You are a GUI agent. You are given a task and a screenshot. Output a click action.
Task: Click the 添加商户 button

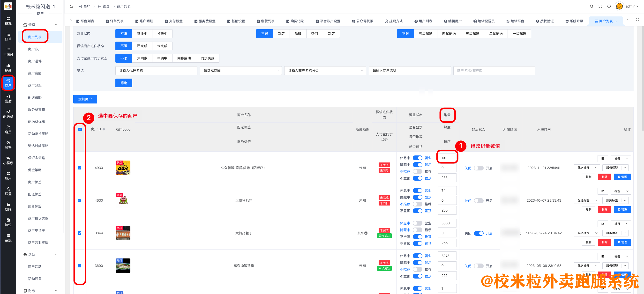coord(85,99)
